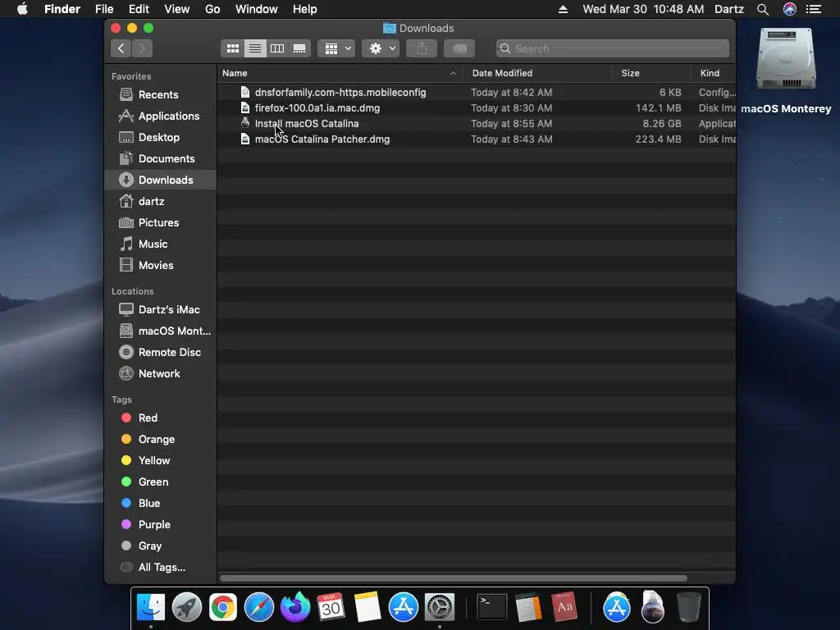Filter by the Green tag
Image resolution: width=840 pixels, height=630 pixels.
(x=160, y=482)
